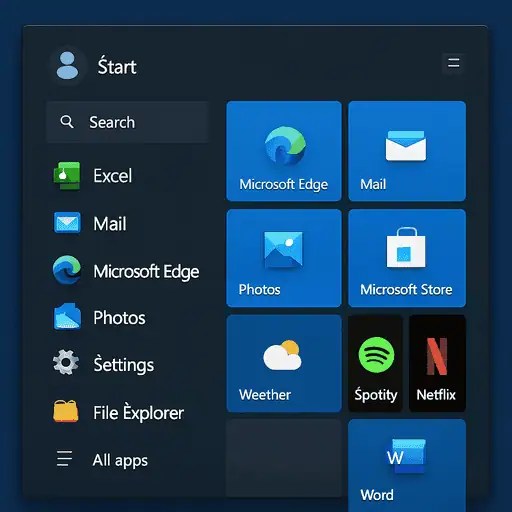Open File Explorer via its label
512x512 pixels.
point(138,412)
